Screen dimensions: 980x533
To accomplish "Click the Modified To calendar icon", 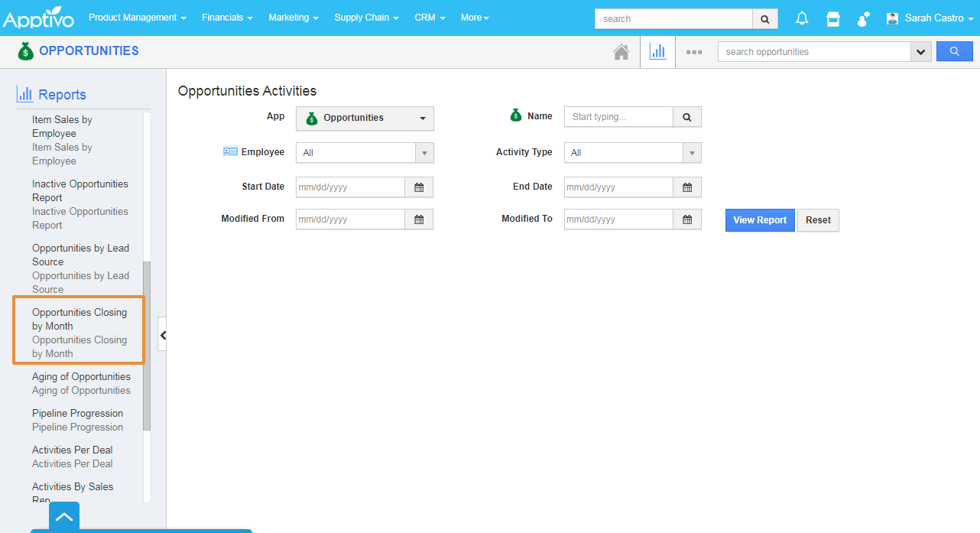I will pyautogui.click(x=687, y=219).
